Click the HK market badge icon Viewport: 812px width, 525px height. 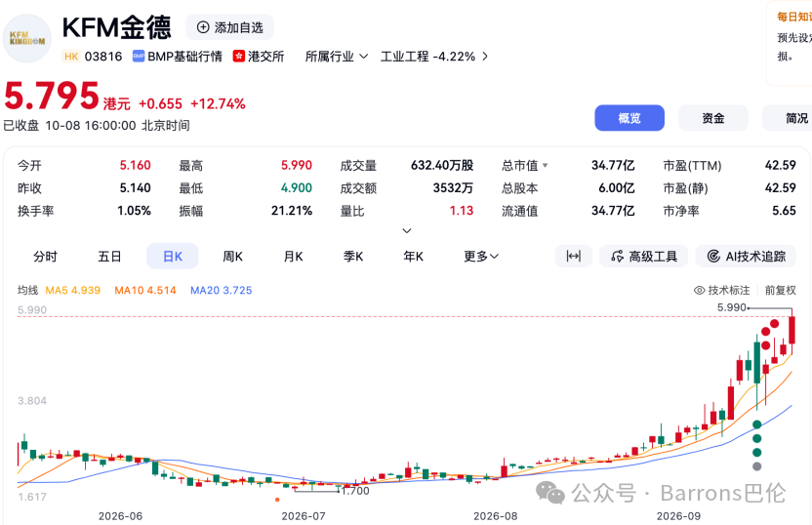pyautogui.click(x=71, y=56)
